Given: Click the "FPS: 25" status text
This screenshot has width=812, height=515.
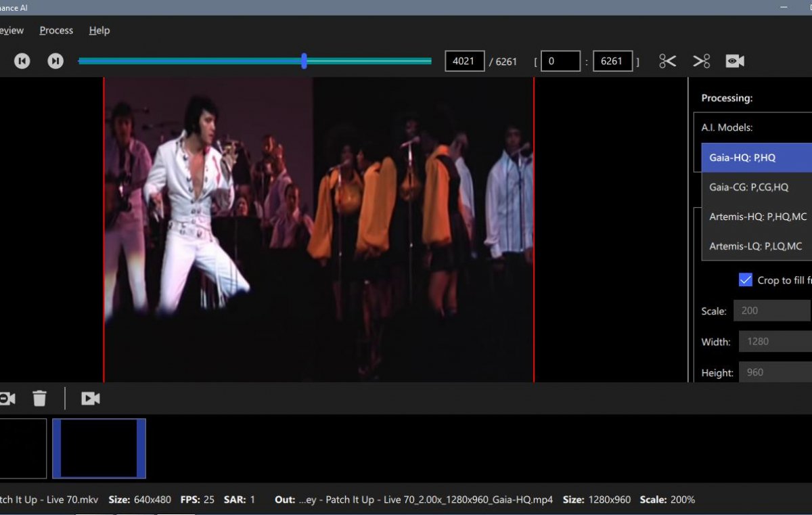Looking at the screenshot, I should point(198,499).
